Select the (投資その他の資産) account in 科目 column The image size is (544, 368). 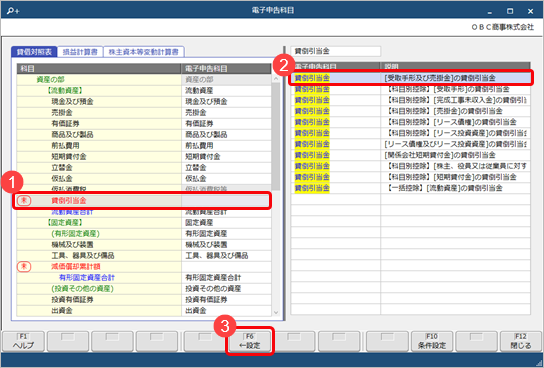click(82, 289)
